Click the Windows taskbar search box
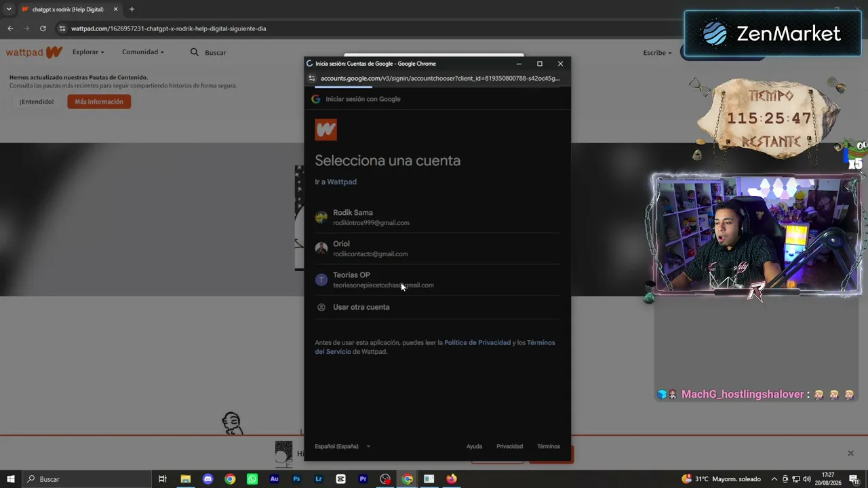Image resolution: width=868 pixels, height=488 pixels. pos(88,479)
